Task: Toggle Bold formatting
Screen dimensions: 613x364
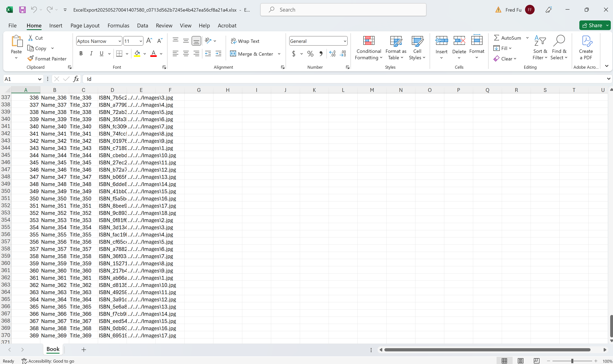Action: (81, 53)
